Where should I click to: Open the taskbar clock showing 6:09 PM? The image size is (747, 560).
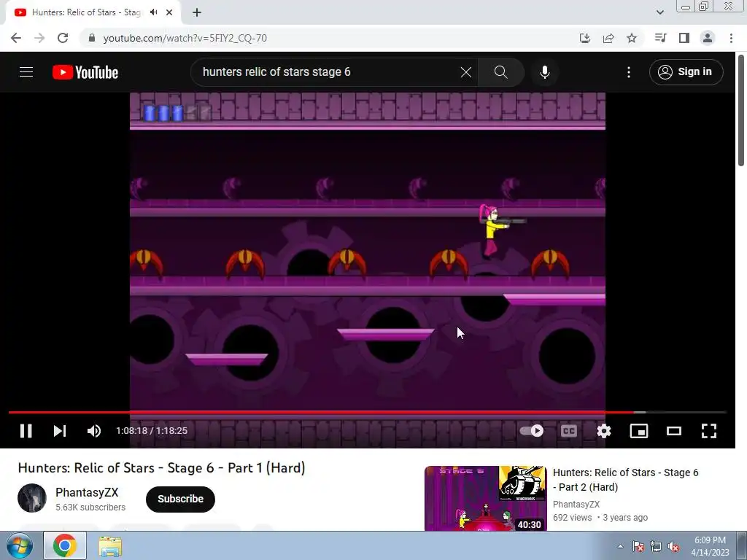(710, 546)
